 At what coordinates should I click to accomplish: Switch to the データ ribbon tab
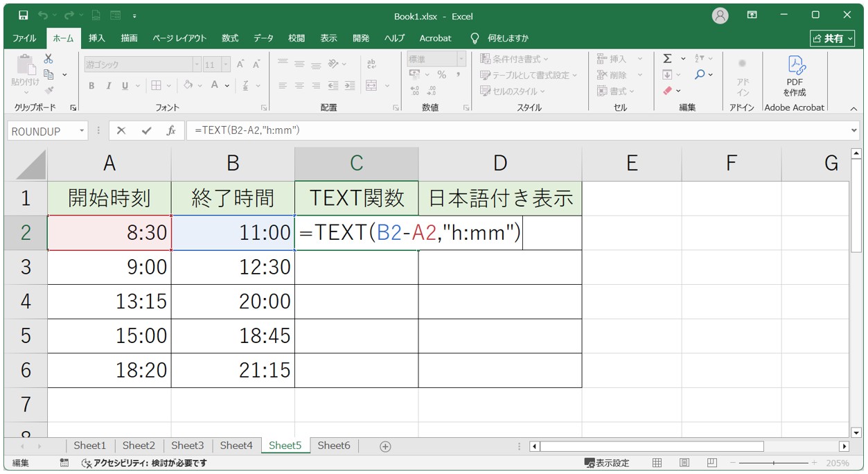click(x=263, y=39)
